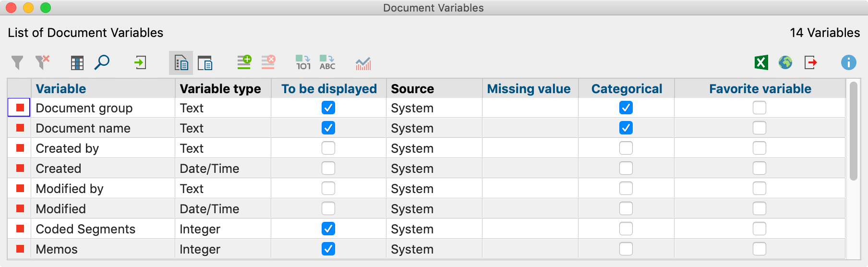The height and width of the screenshot is (267, 868).
Task: Sort by Favorite variable column header
Action: (760, 88)
